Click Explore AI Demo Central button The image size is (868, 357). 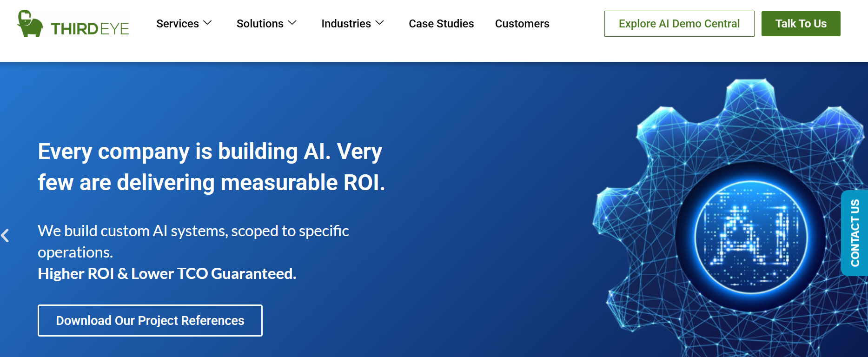pos(679,24)
